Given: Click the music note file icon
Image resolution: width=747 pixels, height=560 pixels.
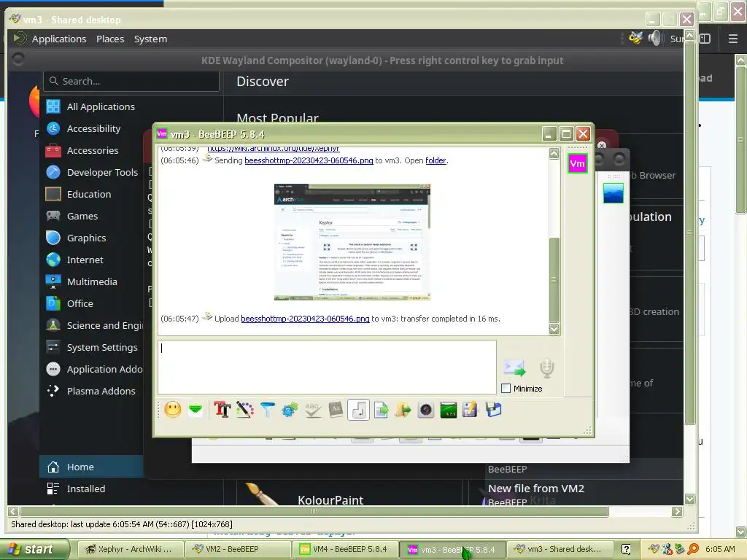Looking at the screenshot, I should click(358, 410).
